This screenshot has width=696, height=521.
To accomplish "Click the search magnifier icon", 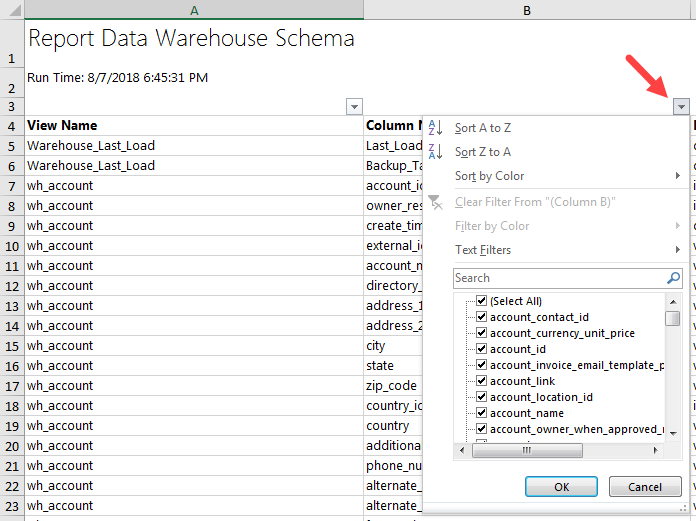I will [674, 278].
